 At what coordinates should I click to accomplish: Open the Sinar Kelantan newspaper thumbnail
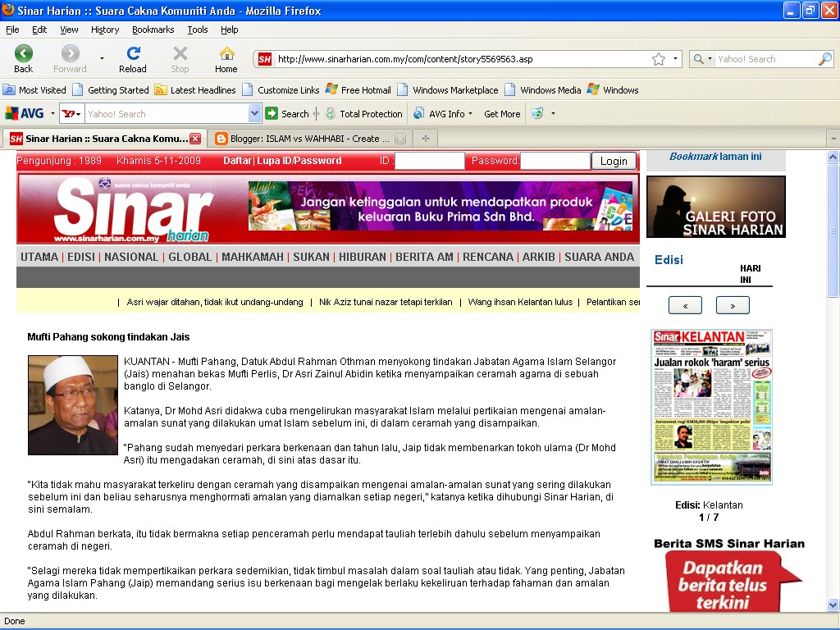(x=711, y=407)
